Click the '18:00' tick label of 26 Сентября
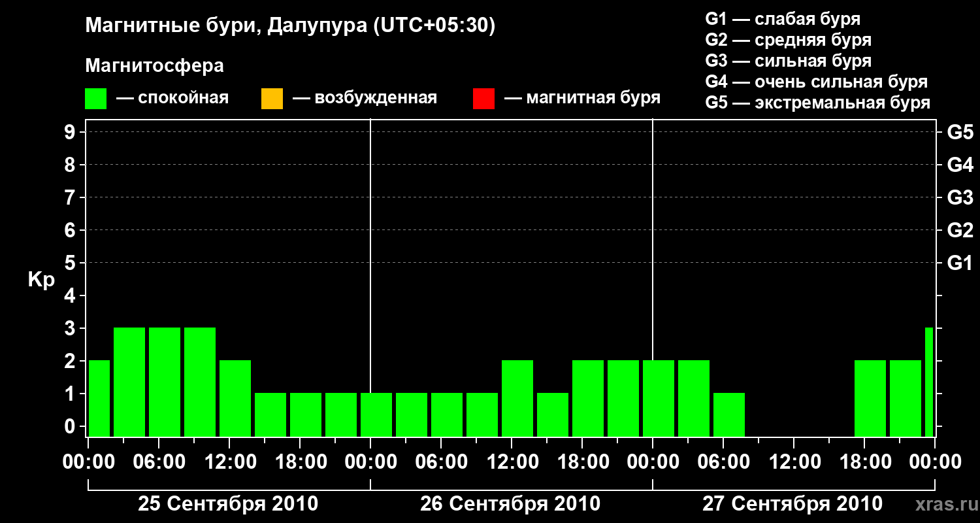980x523 pixels. pyautogui.click(x=582, y=462)
